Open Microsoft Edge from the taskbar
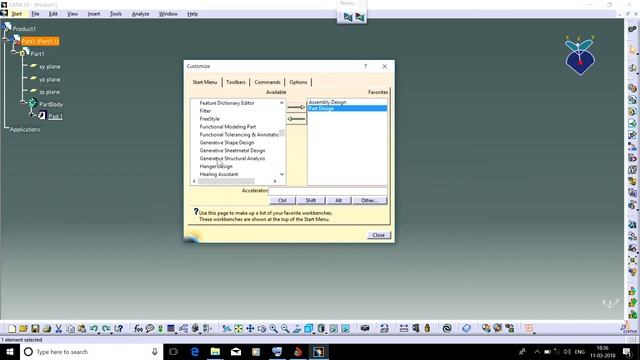The height and width of the screenshot is (360, 640). pyautogui.click(x=195, y=352)
